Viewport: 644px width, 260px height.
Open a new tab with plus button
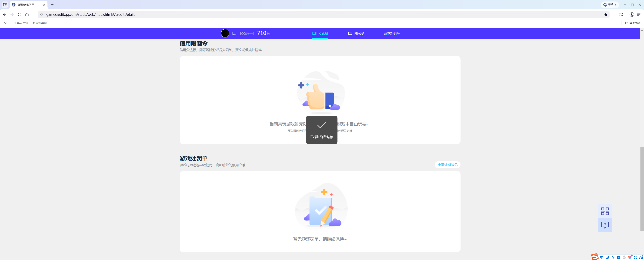coord(52,5)
